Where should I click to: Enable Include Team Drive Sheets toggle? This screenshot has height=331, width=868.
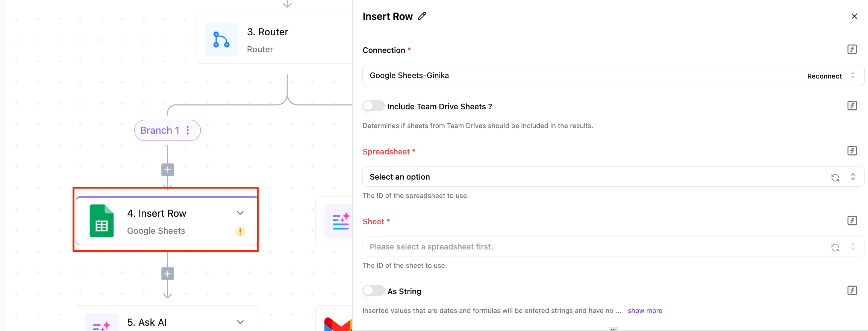pos(373,106)
